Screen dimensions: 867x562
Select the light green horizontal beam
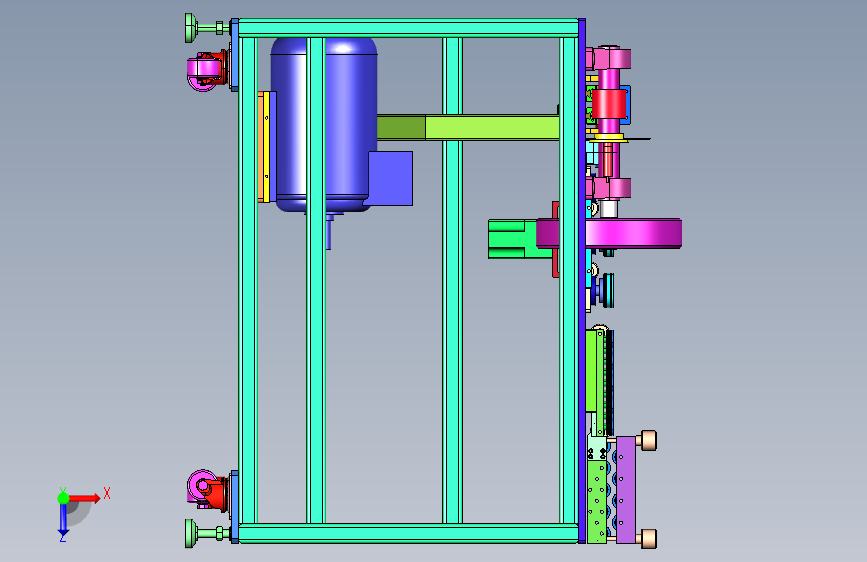(x=492, y=127)
